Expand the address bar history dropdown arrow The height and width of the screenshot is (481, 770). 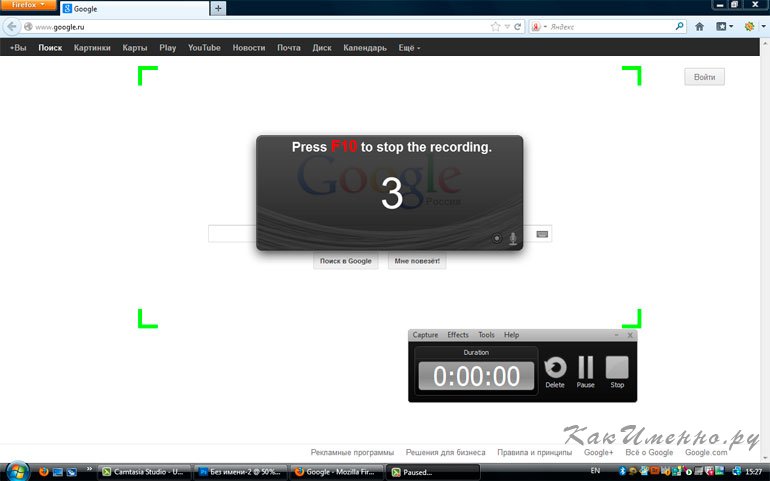coord(507,27)
